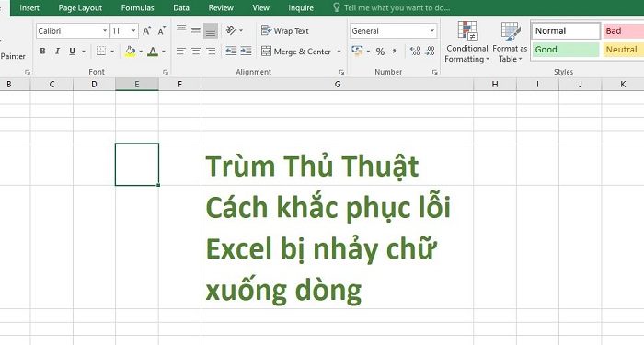Toggle Italic formatting
644x345 pixels.
click(57, 52)
